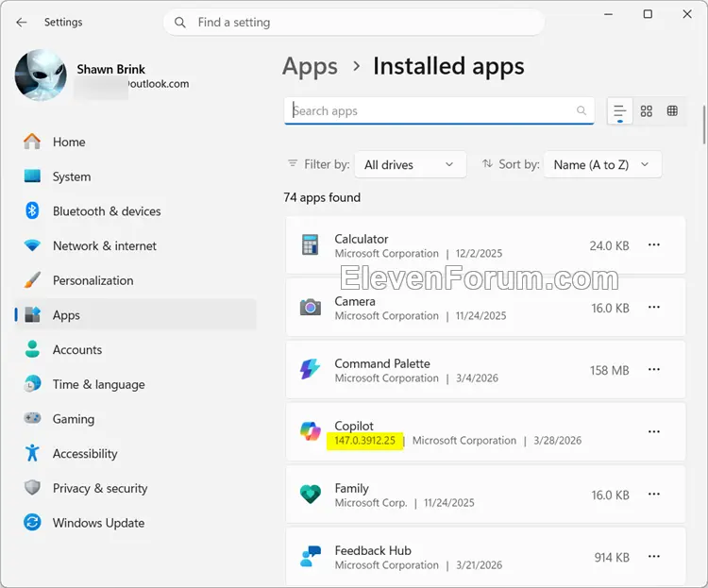Click Feedback Hub size 914 KB
The image size is (708, 588).
click(x=612, y=557)
